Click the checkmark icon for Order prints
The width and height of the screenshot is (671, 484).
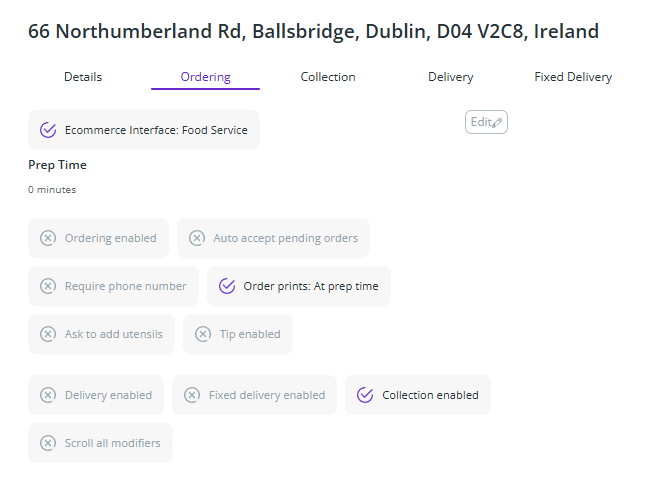[x=227, y=286]
